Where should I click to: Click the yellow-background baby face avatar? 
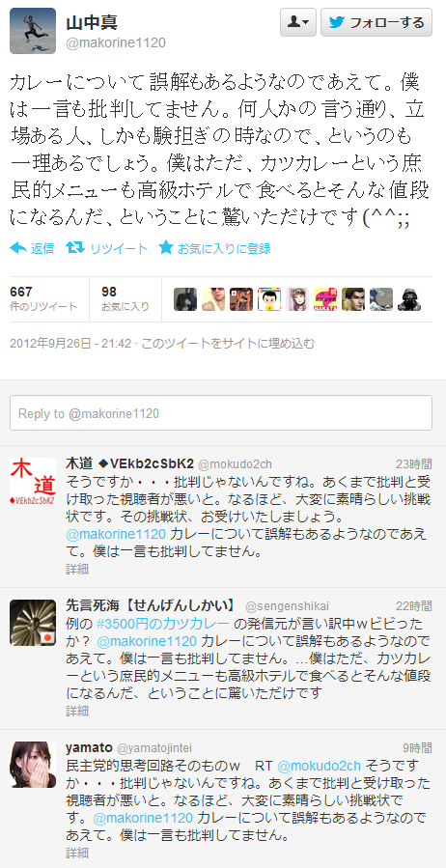pyautogui.click(x=269, y=299)
